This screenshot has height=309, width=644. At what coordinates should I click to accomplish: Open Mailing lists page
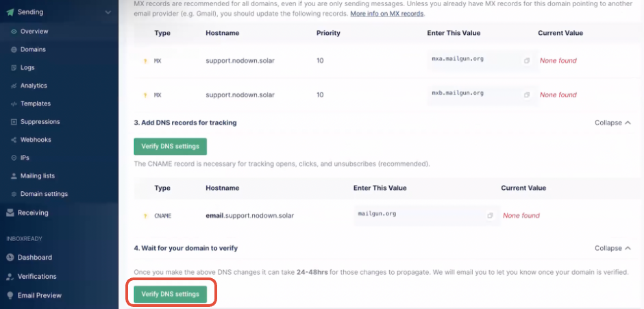click(38, 176)
